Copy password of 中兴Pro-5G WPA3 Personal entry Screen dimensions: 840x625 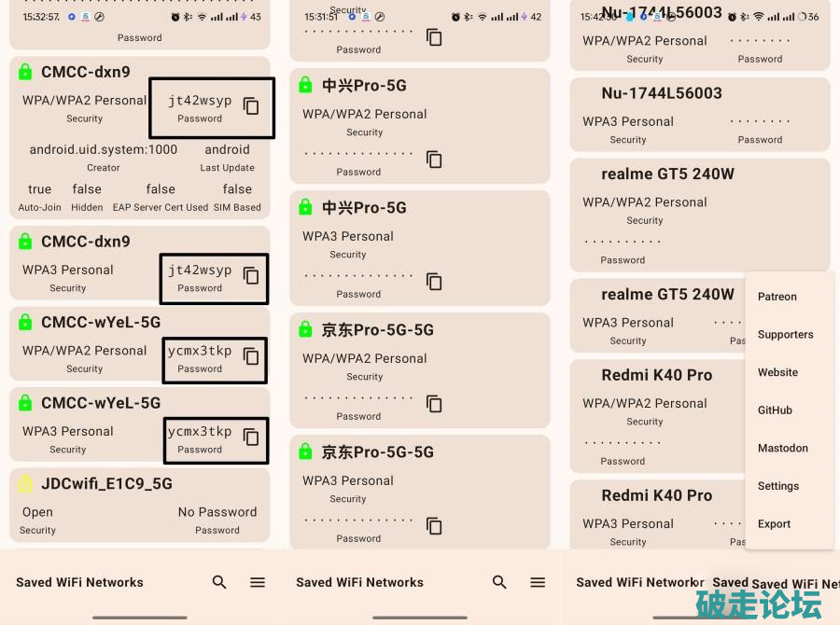click(x=434, y=282)
